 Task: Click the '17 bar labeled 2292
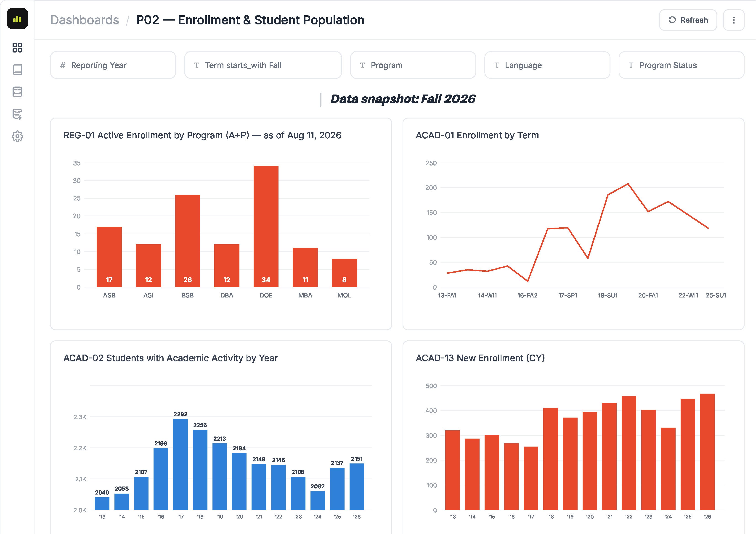pyautogui.click(x=180, y=464)
